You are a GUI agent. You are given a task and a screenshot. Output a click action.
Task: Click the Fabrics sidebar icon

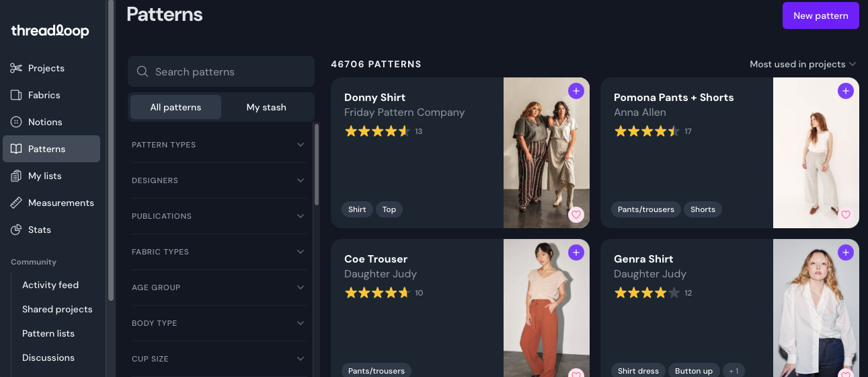pos(17,95)
